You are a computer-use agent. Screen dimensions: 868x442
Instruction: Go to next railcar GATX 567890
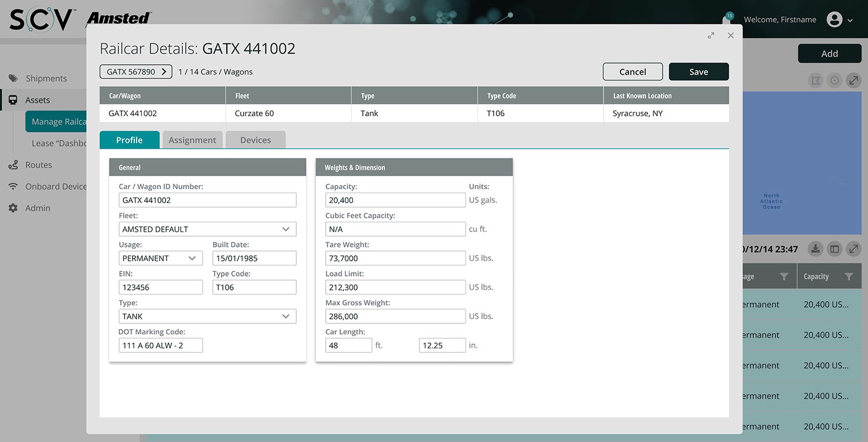[x=136, y=72]
